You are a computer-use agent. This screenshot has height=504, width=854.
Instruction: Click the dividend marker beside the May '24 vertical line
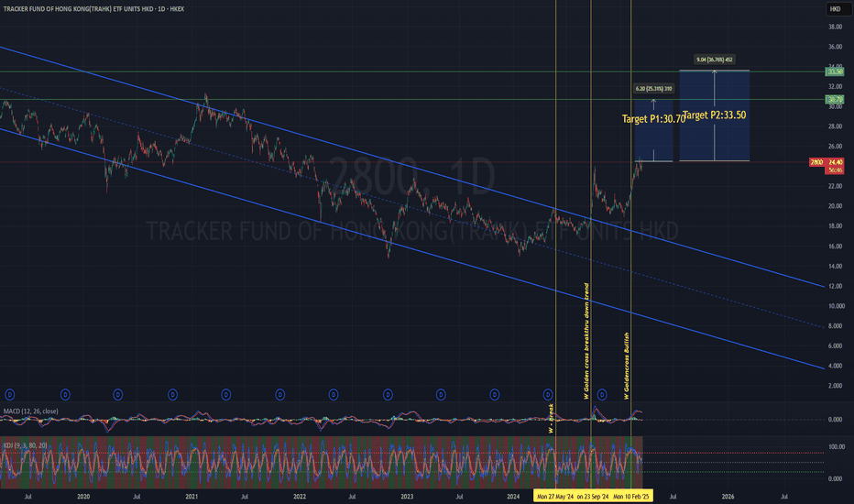(x=548, y=394)
